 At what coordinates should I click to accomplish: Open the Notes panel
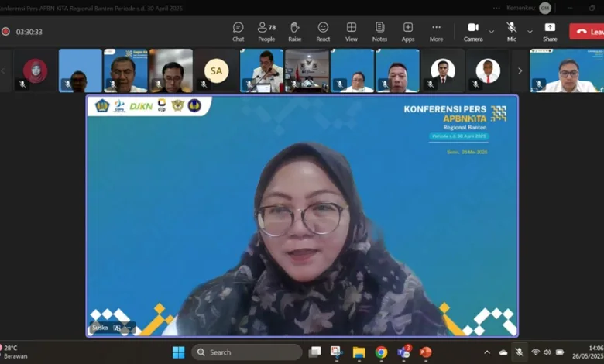[x=379, y=31]
